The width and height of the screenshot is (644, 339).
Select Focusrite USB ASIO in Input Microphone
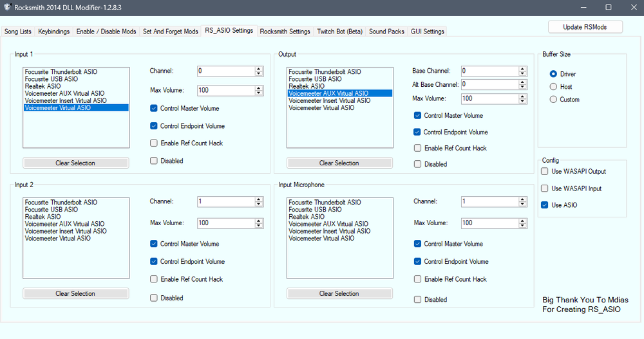(x=339, y=210)
